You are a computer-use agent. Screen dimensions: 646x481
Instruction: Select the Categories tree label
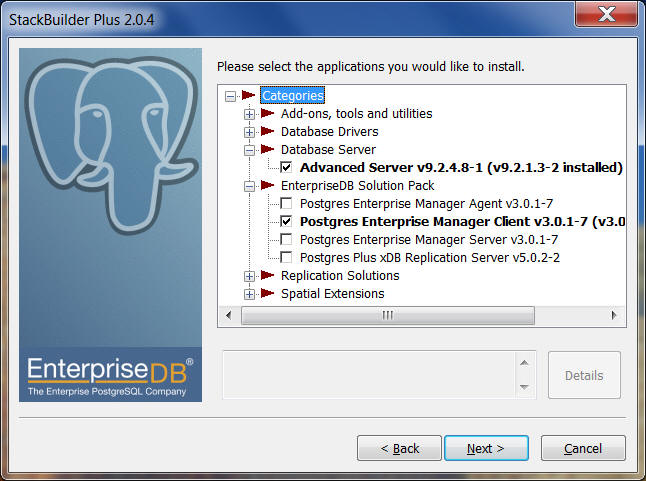(293, 96)
